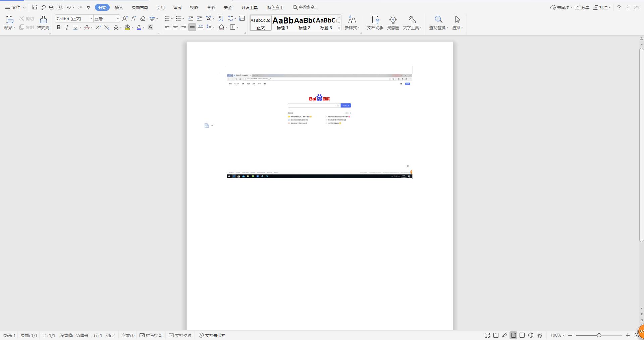
Task: Switch to web layout globe icon
Action: click(531, 335)
